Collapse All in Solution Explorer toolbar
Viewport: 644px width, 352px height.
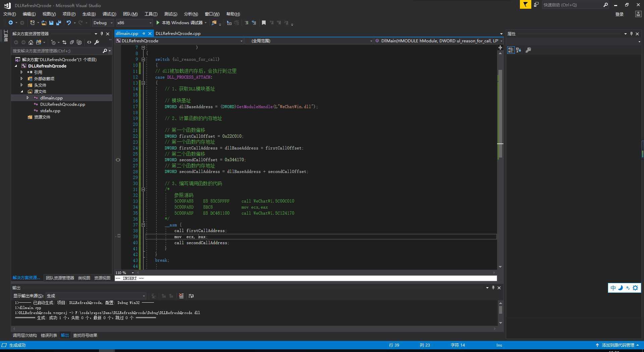tap(72, 42)
